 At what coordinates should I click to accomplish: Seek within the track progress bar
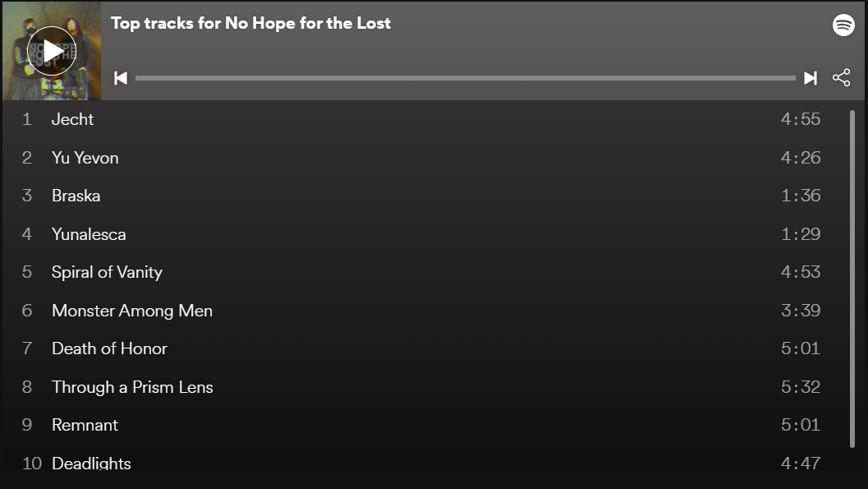tap(465, 78)
